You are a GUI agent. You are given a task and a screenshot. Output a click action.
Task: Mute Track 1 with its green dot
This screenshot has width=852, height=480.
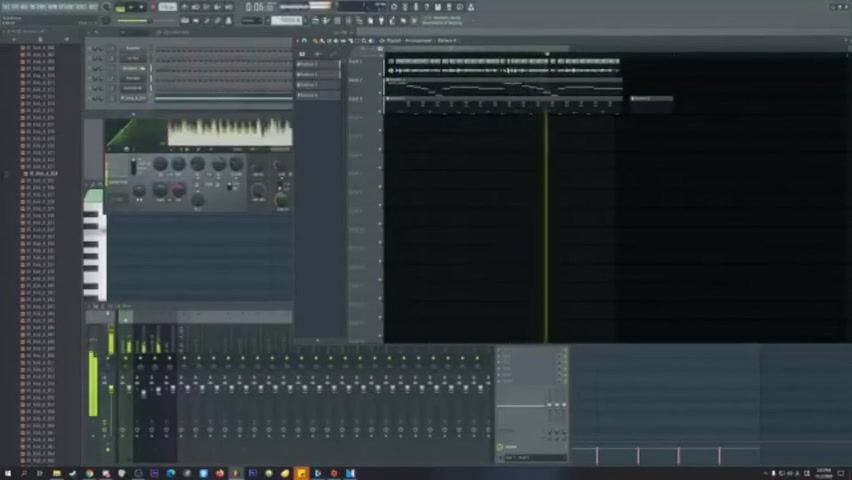pos(380,74)
